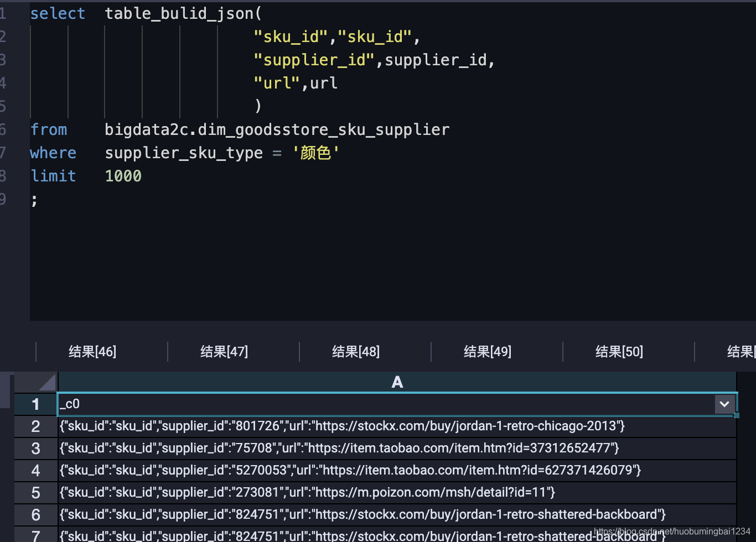Select row 3 via its row number
This screenshot has height=542, width=756.
pos(35,448)
